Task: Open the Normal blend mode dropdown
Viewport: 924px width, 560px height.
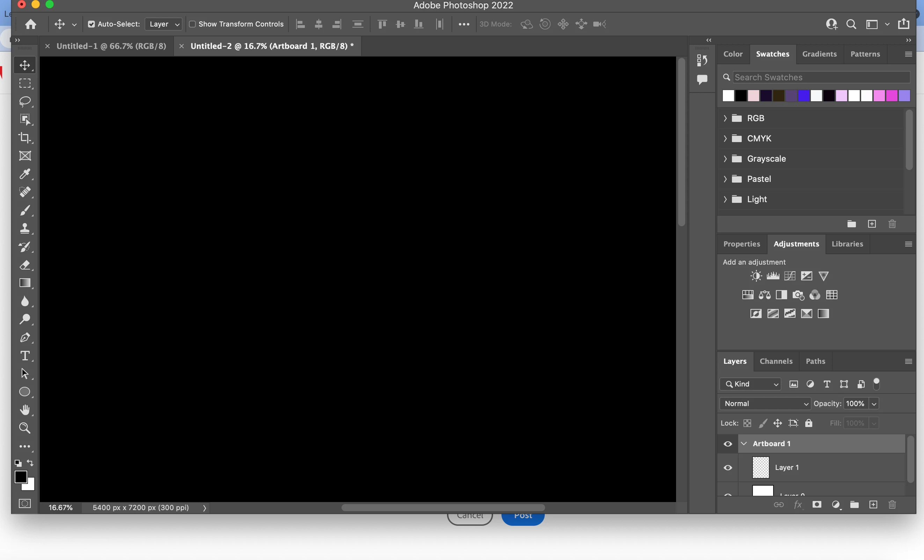Action: point(765,403)
